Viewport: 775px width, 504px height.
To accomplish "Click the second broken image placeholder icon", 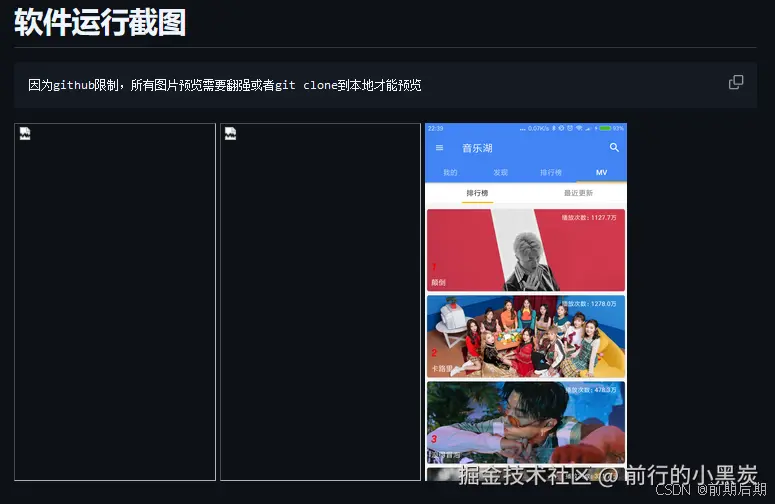I will (230, 133).
